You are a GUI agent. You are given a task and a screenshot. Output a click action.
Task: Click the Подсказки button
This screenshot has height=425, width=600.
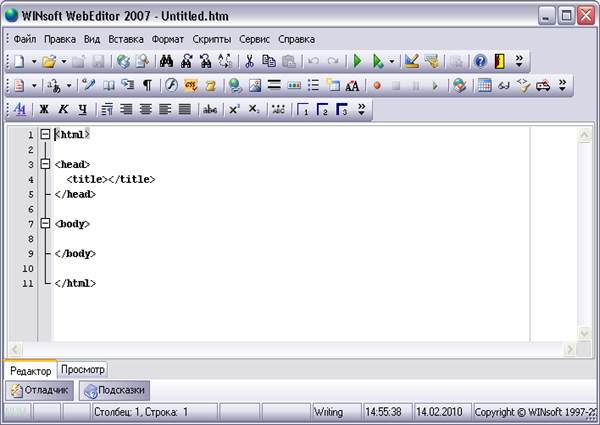pos(114,390)
